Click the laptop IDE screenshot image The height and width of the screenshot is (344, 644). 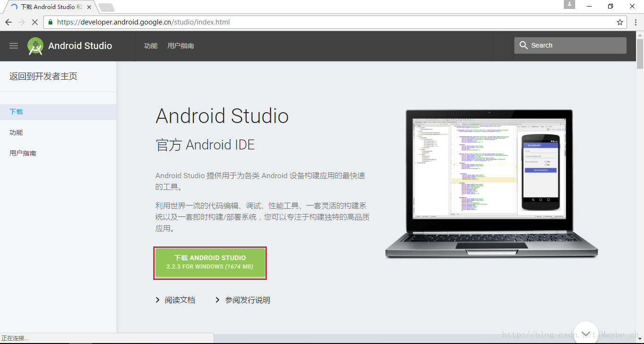(x=491, y=184)
